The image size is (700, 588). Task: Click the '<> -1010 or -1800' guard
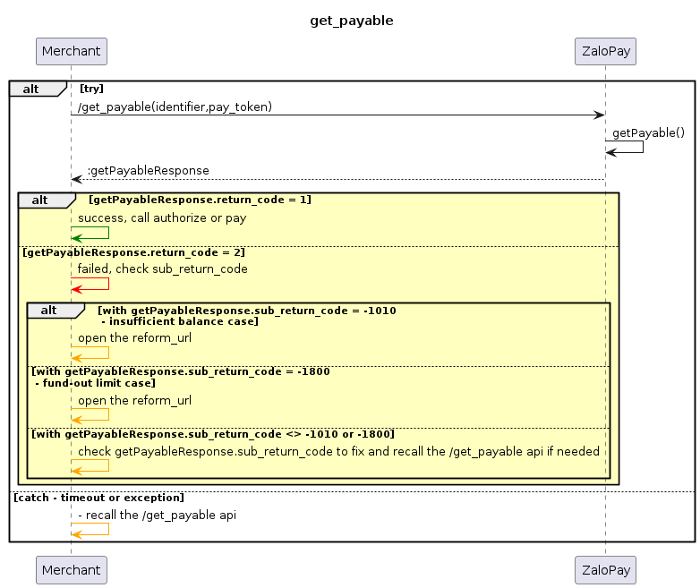click(213, 434)
